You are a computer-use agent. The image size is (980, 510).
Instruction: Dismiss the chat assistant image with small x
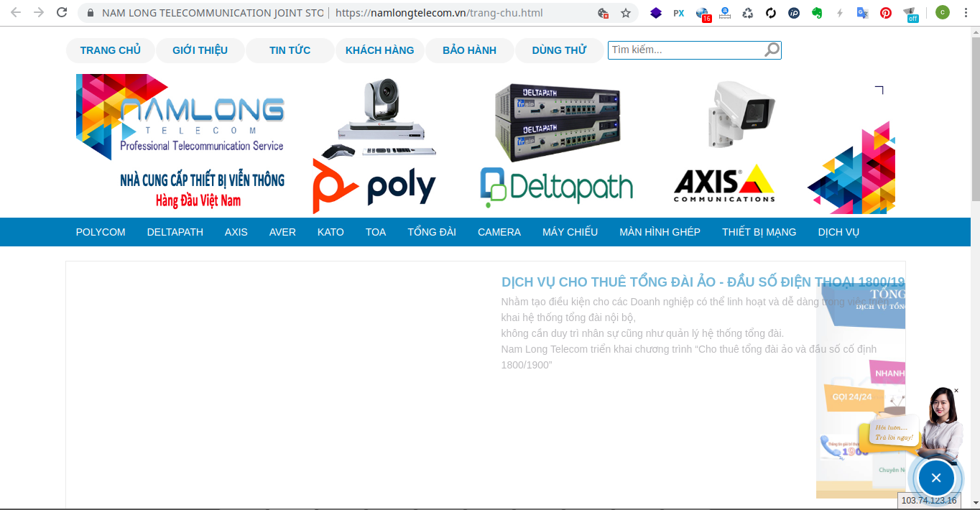click(956, 391)
